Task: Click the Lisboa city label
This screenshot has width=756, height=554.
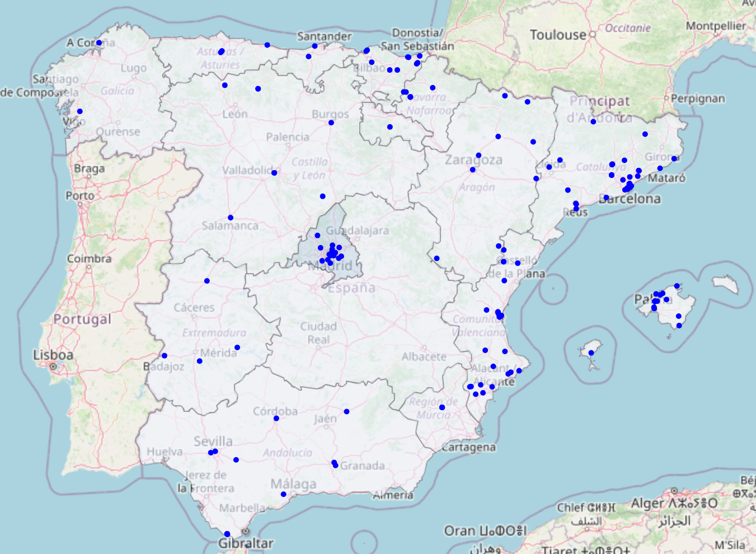Action: point(53,355)
